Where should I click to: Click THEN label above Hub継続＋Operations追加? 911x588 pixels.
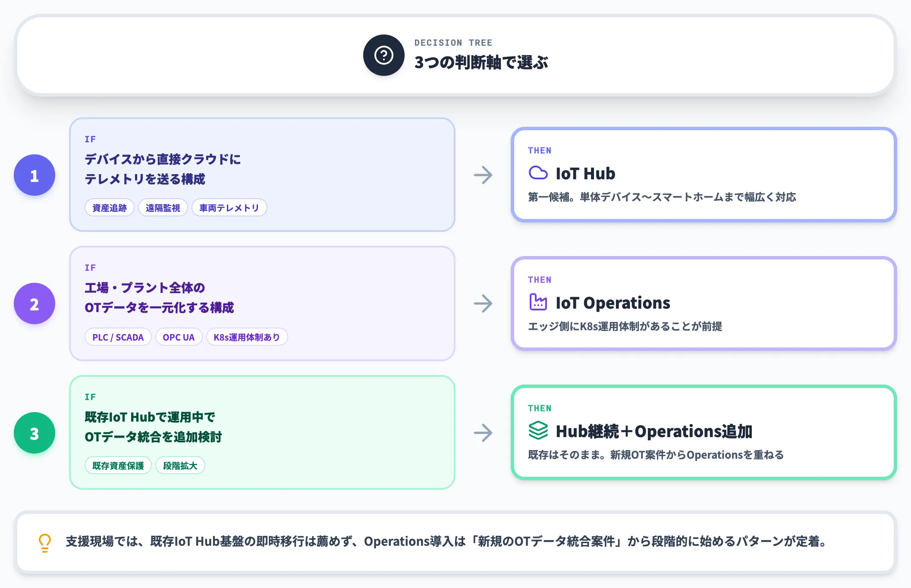click(540, 408)
